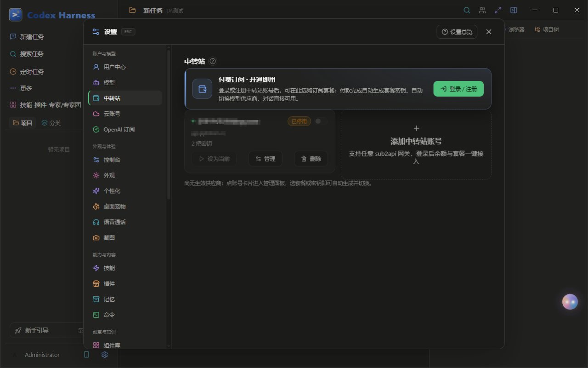This screenshot has height=368, width=588.
Task: Open 用户中心 in settings sidebar
Action: click(x=124, y=67)
